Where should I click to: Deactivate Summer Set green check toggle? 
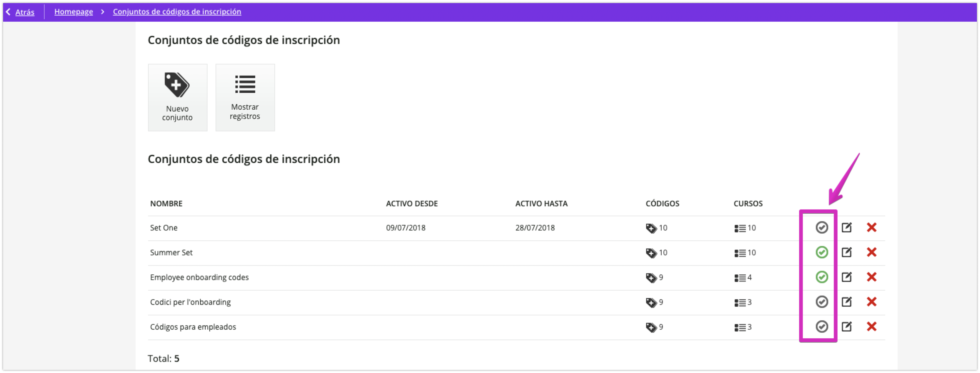click(822, 252)
